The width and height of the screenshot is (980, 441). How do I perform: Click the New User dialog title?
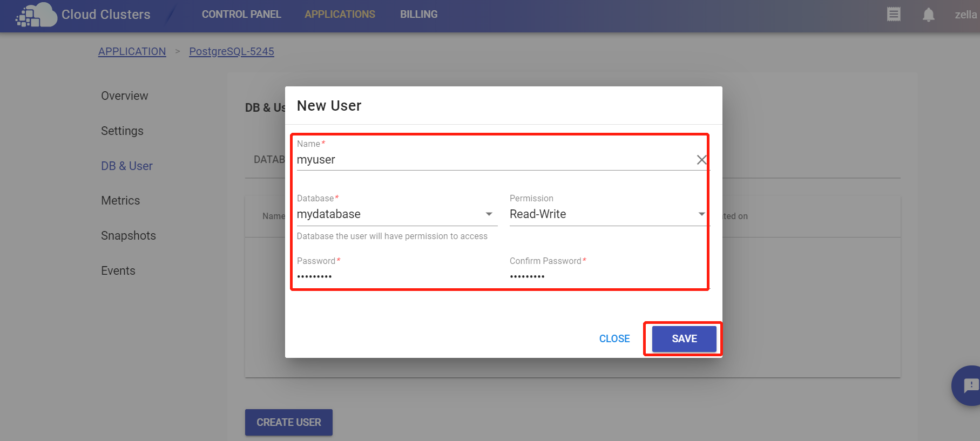[x=329, y=106]
